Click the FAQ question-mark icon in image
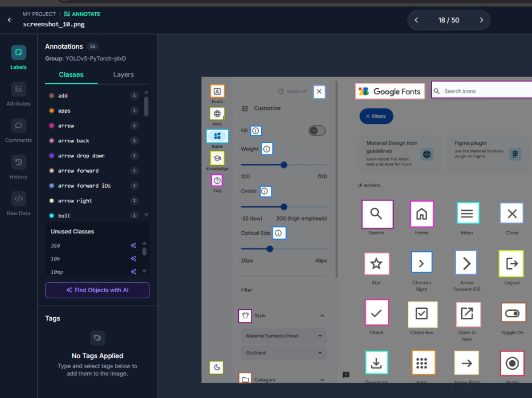The width and height of the screenshot is (532, 398). [217, 181]
